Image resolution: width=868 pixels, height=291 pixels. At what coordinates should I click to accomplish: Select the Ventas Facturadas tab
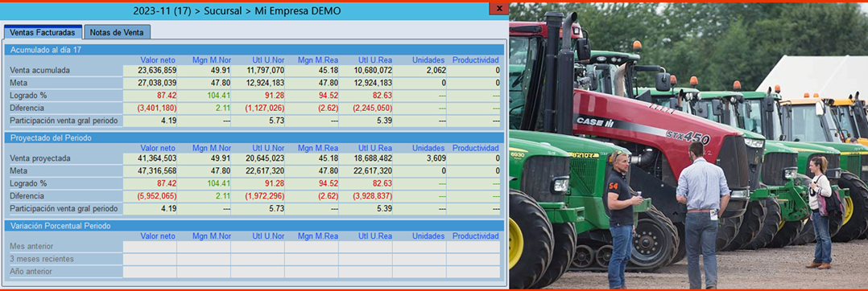(43, 33)
